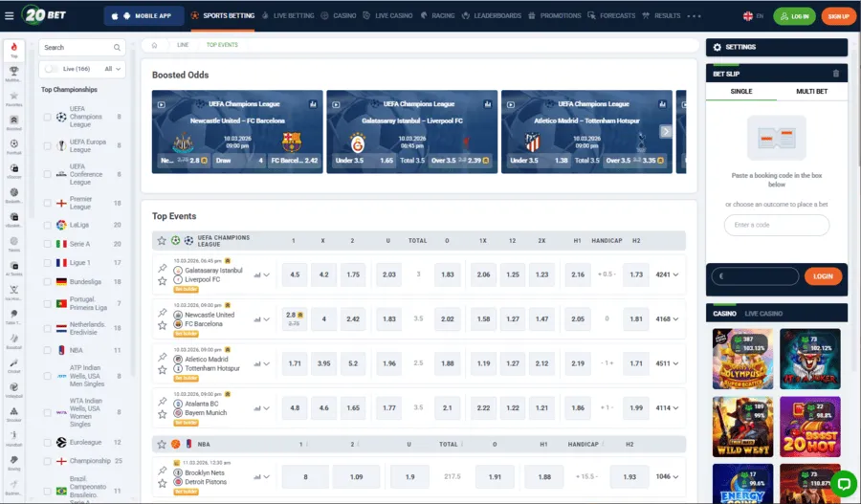Select the Top flame sidebar icon
Viewport: 861px width, 504px height.
pos(13,50)
